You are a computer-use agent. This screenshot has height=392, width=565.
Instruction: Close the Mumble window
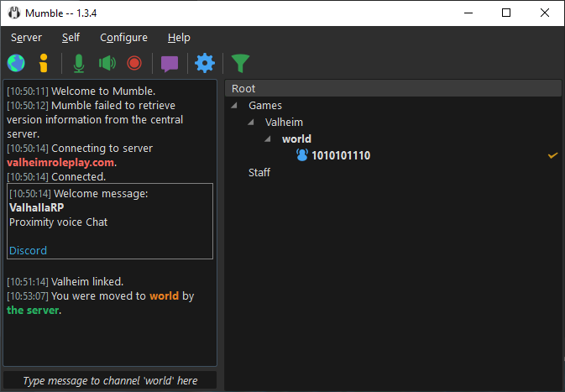(545, 13)
